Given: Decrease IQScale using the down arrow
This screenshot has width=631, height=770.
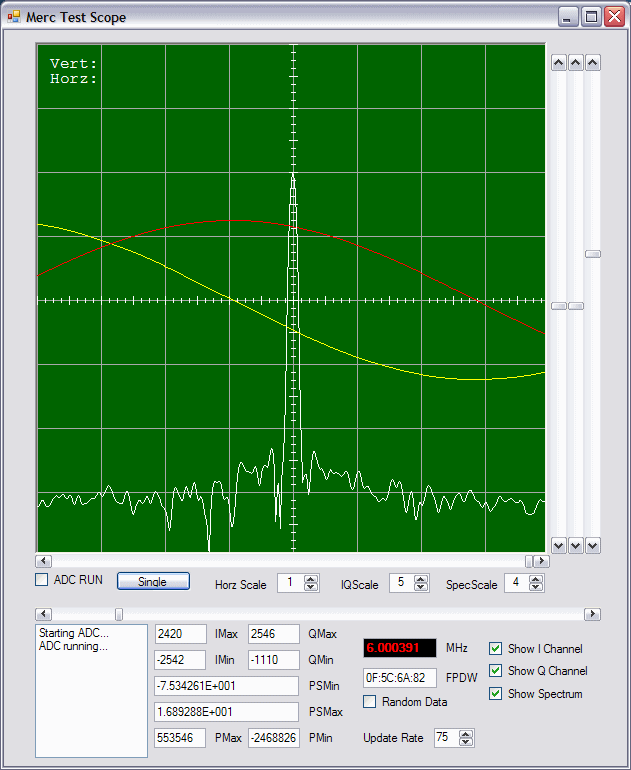Looking at the screenshot, I should pyautogui.click(x=422, y=588).
